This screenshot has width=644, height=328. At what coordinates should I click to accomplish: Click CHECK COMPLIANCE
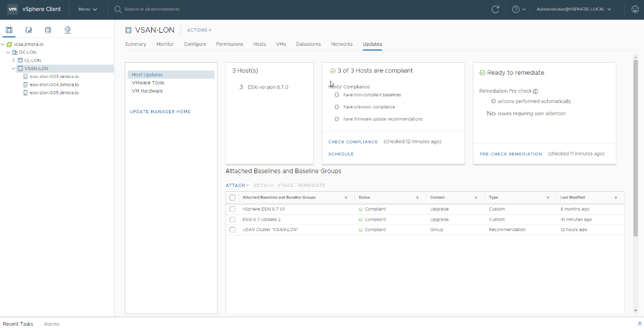pyautogui.click(x=353, y=142)
